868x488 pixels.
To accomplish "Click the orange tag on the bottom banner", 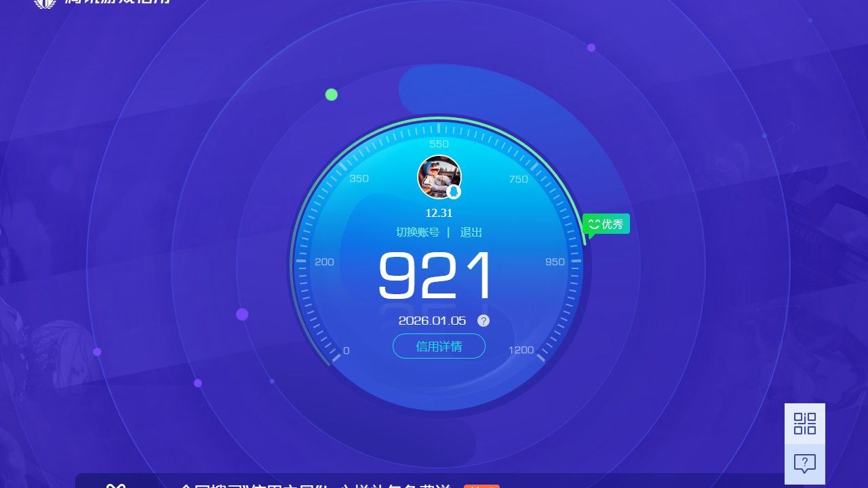I will [x=481, y=486].
